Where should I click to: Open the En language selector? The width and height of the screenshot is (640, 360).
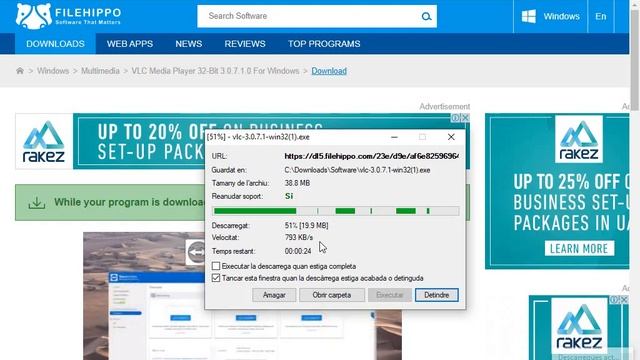[600, 16]
